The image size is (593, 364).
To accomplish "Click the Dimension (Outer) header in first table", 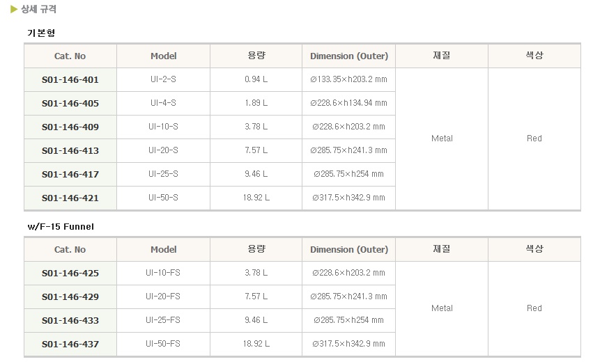I will (x=349, y=56).
